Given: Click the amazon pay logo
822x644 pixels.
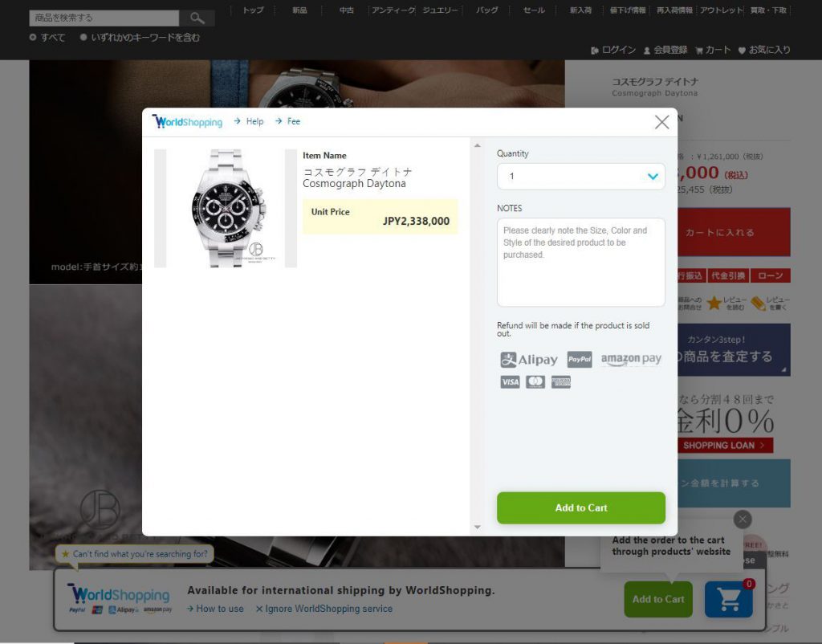Looking at the screenshot, I should [631, 359].
